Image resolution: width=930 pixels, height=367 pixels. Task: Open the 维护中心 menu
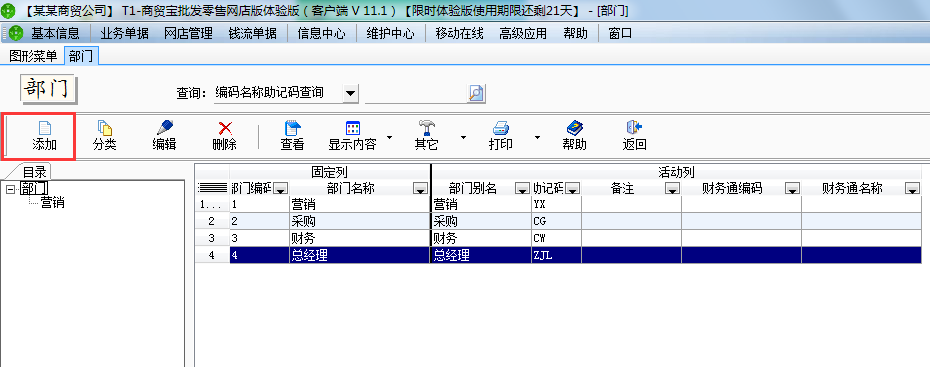coord(391,34)
